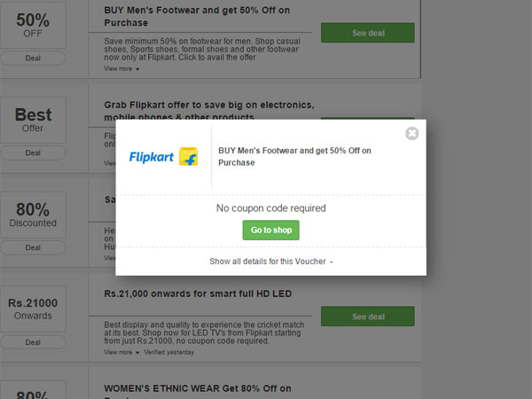This screenshot has width=532, height=399.
Task: Select the 80% Discounted badge
Action: (x=33, y=215)
